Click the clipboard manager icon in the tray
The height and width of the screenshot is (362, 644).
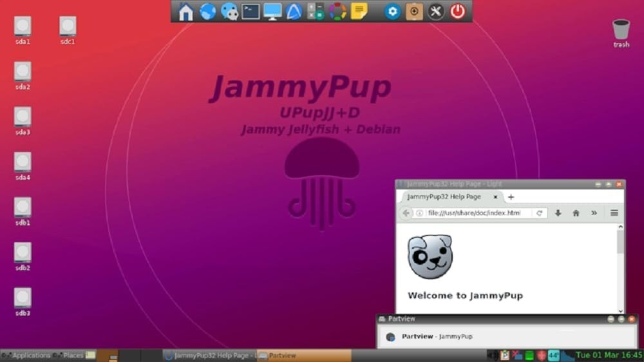(505, 356)
